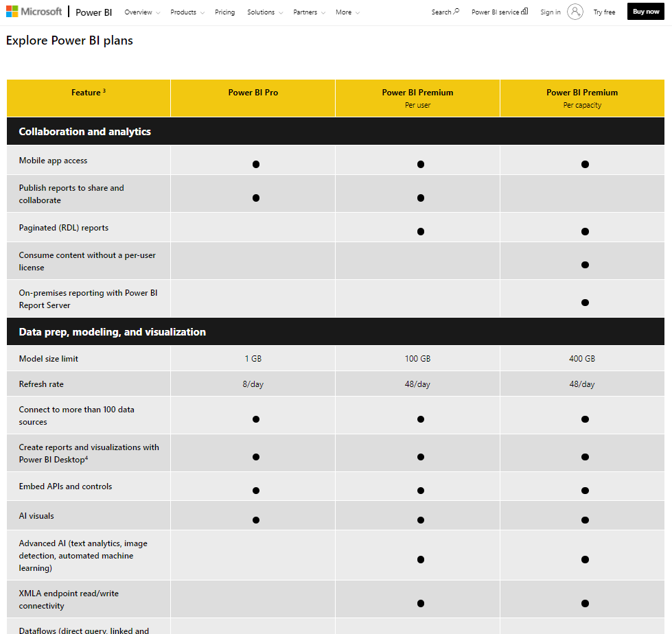This screenshot has height=634, width=672.
Task: Click Consume content without a per-user license
Action: [x=87, y=261]
